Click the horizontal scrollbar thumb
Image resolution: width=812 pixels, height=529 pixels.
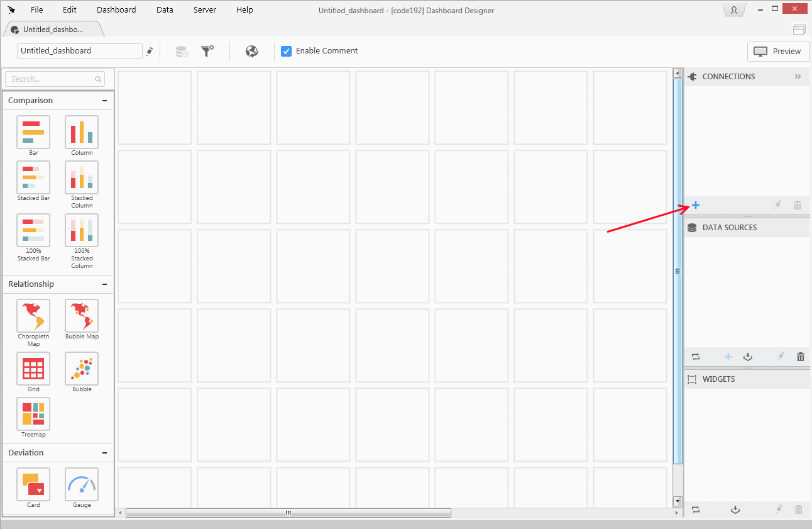coord(288,513)
